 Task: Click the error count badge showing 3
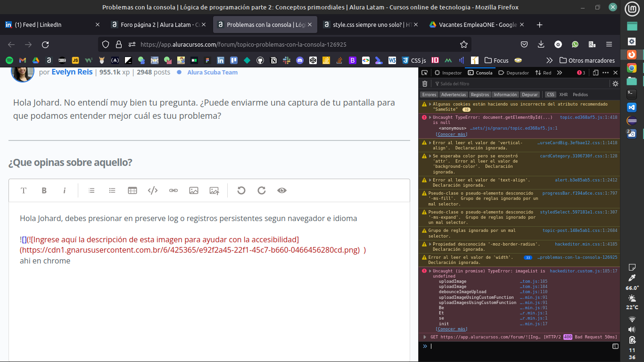pyautogui.click(x=581, y=73)
